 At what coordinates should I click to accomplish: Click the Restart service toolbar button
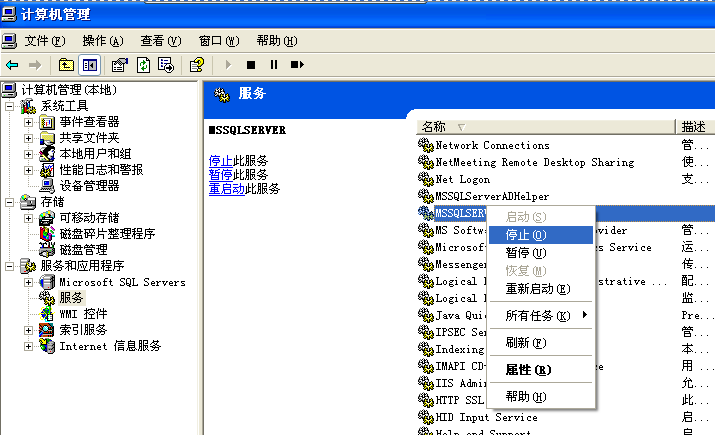(297, 65)
